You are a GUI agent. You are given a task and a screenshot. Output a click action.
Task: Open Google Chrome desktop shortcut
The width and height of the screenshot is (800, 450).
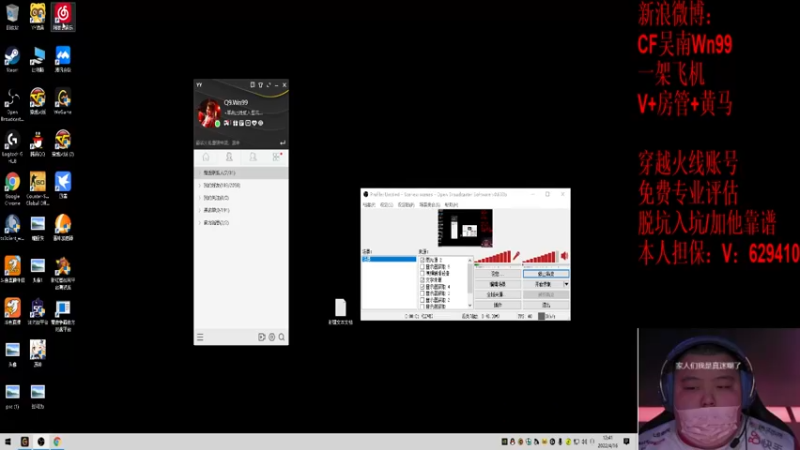click(12, 189)
